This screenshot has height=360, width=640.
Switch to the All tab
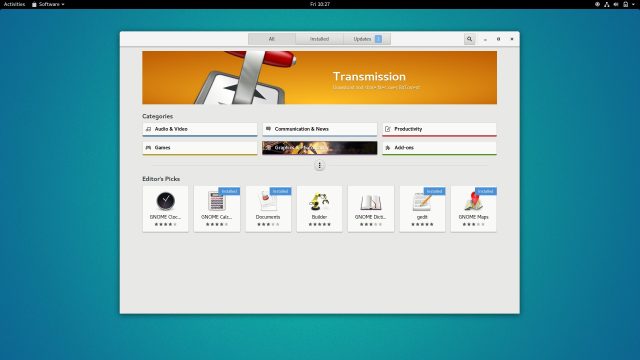click(272, 39)
